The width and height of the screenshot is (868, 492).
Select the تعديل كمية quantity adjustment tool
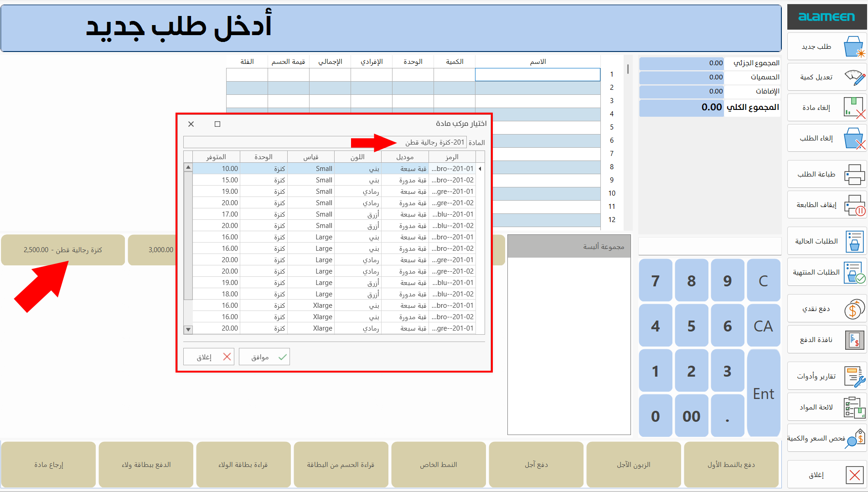click(826, 77)
